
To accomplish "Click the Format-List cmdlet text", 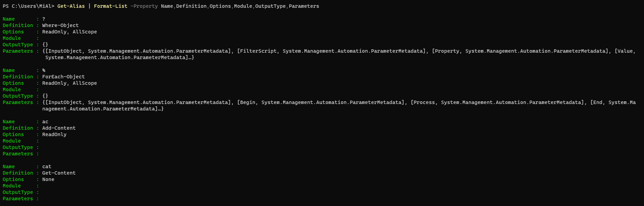I will (111, 6).
